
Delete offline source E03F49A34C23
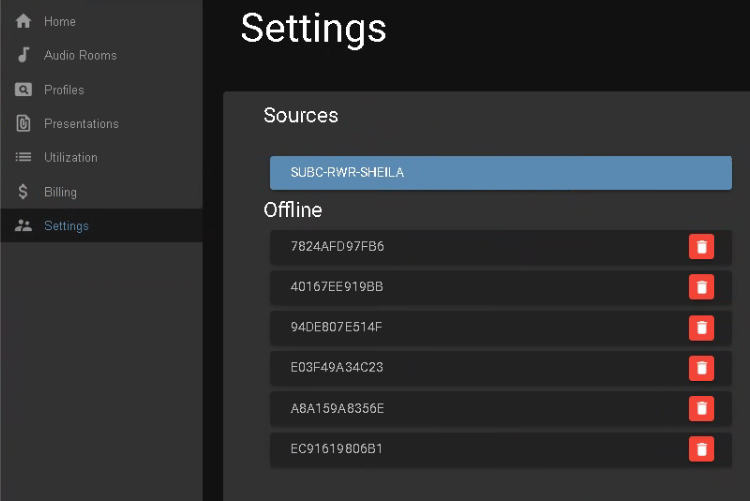(701, 368)
